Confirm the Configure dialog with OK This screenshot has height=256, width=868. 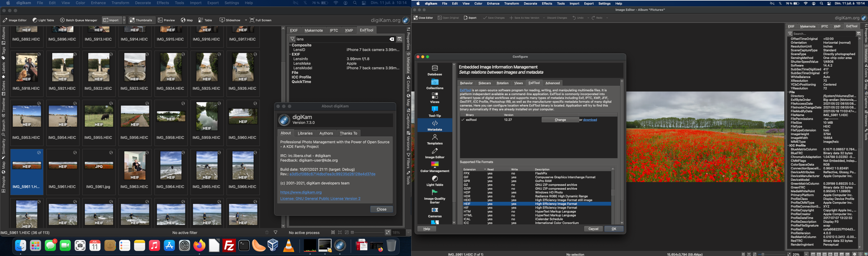tap(614, 229)
